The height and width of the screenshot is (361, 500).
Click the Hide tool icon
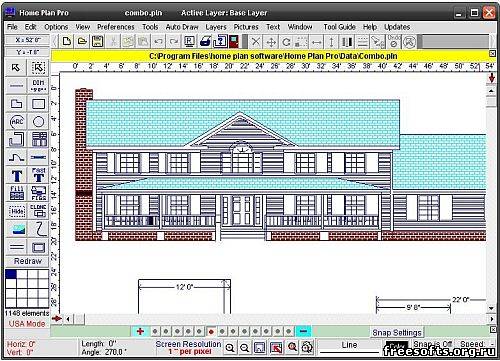pyautogui.click(x=16, y=211)
